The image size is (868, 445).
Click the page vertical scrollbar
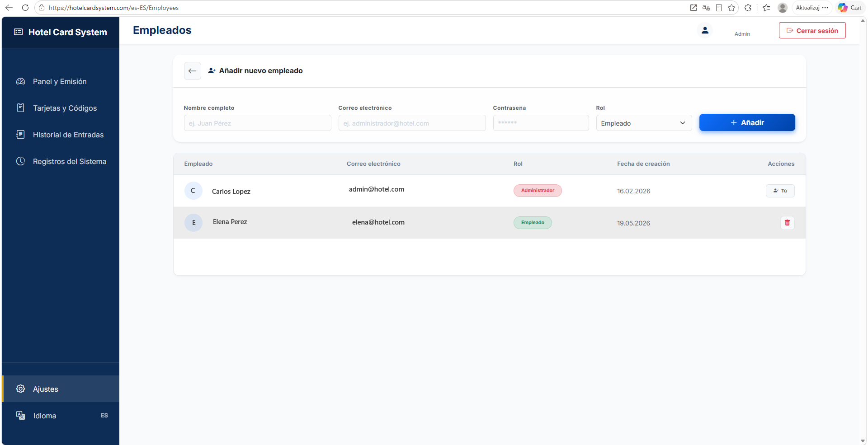(x=863, y=231)
